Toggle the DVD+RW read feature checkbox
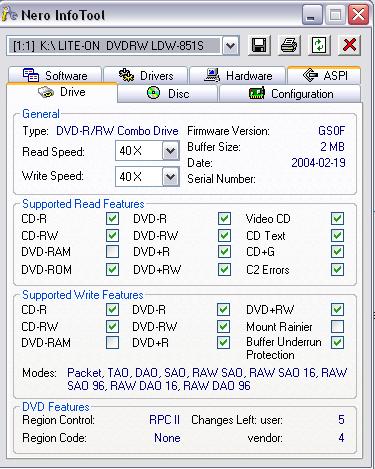Image resolution: width=375 pixels, height=469 pixels. 224,269
